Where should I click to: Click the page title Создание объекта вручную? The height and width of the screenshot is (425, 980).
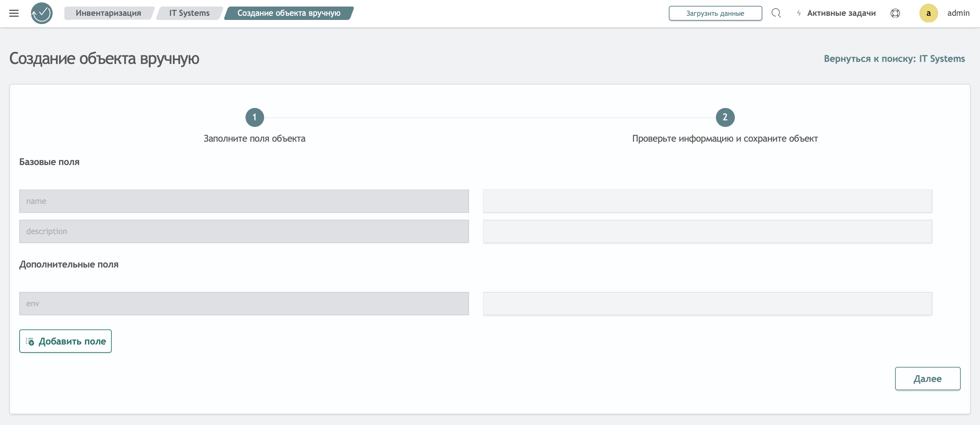(104, 59)
